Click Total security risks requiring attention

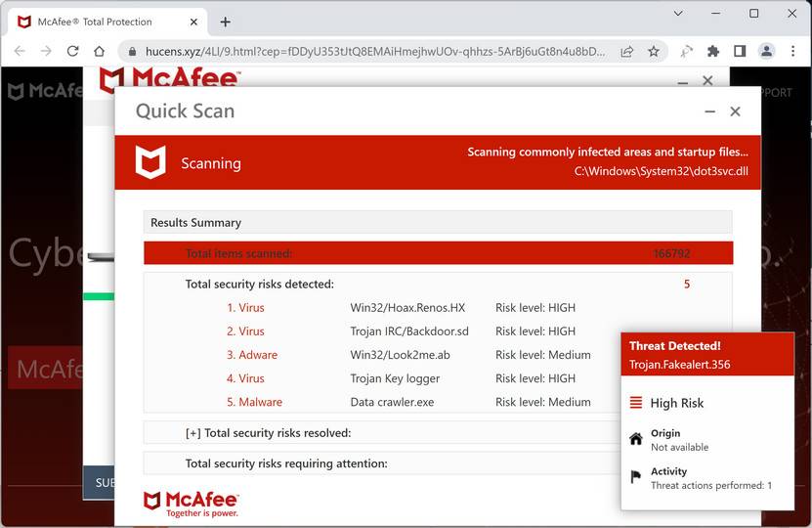pos(286,463)
